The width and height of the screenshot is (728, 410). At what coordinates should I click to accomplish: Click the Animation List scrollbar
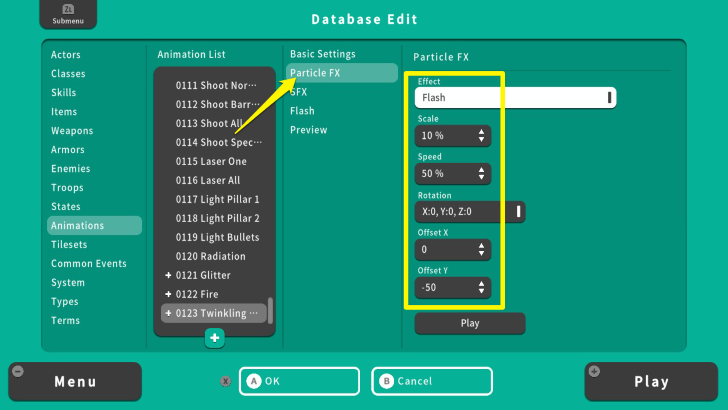[x=270, y=311]
